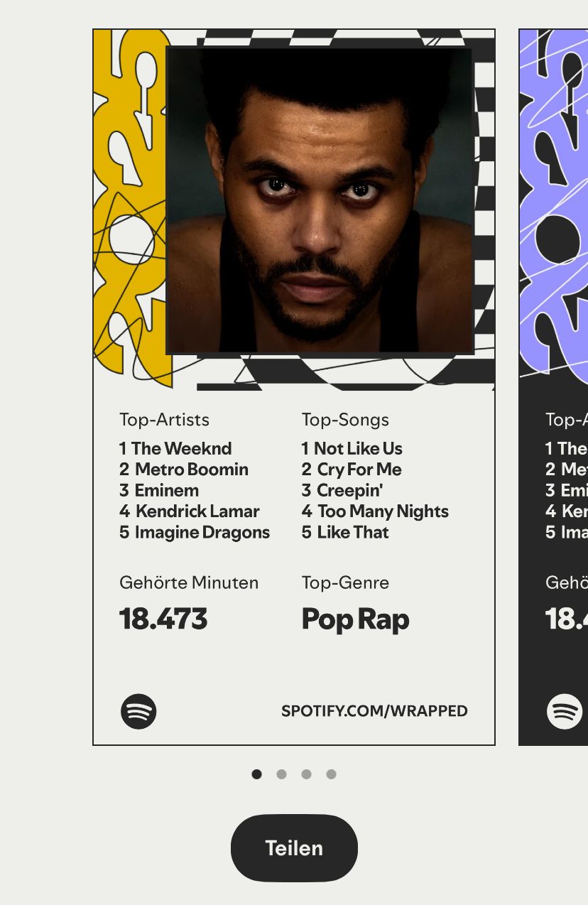Click the Top-Songs heading
Screen dimensions: 588x905
point(345,420)
